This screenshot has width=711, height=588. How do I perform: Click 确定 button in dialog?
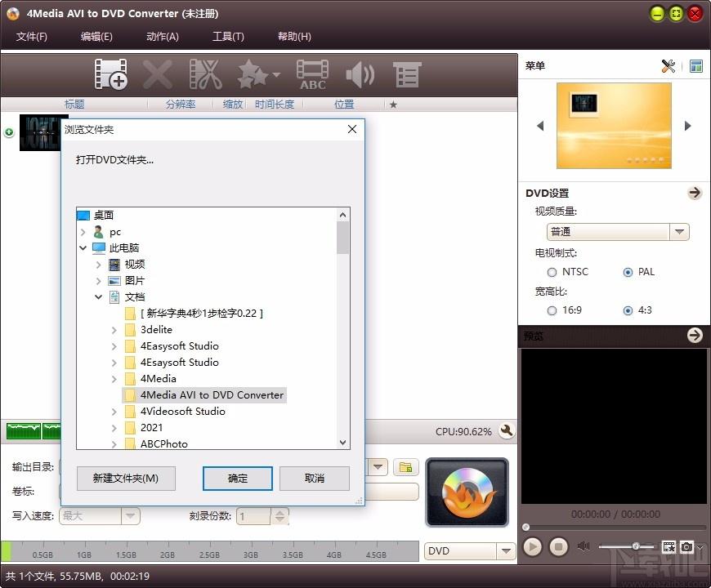[238, 479]
